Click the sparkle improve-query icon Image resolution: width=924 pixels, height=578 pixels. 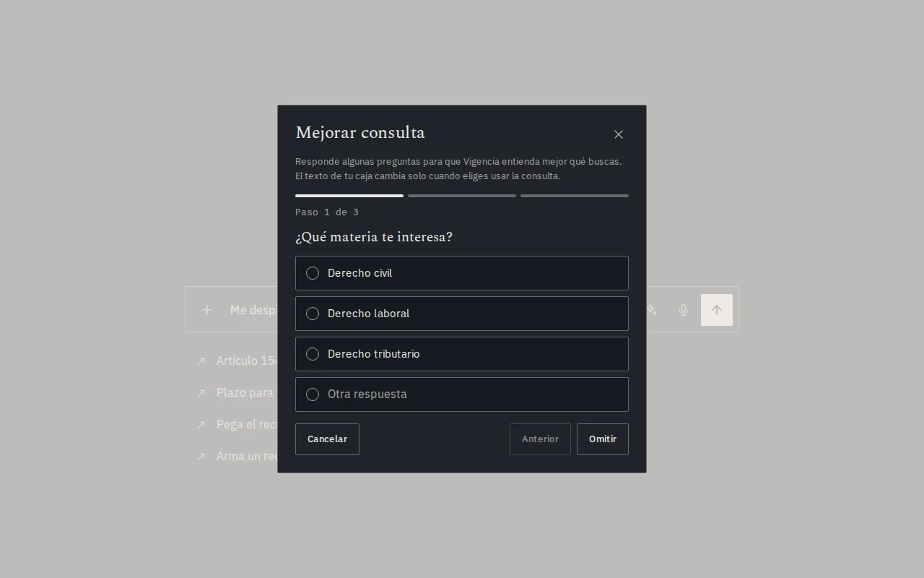[652, 310]
